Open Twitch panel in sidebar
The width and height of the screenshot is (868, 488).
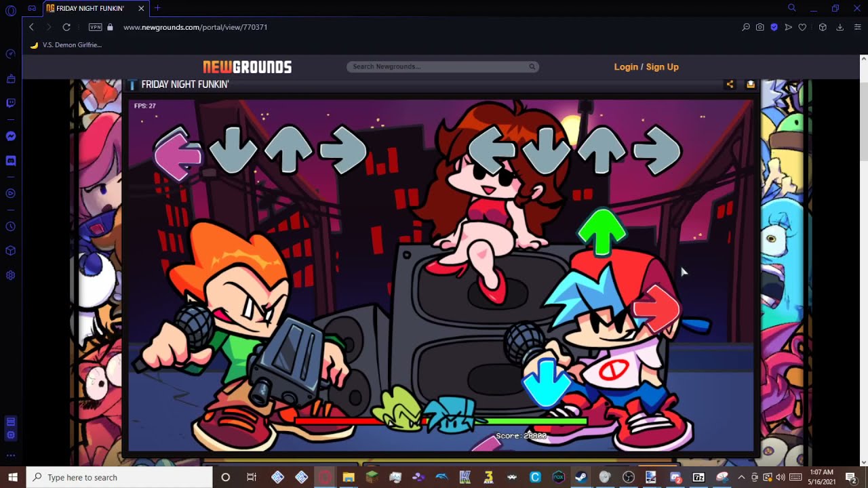10,103
